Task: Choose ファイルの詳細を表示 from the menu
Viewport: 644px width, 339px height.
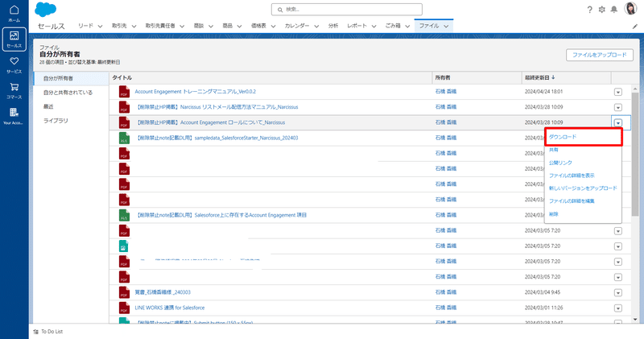Action: tap(572, 176)
